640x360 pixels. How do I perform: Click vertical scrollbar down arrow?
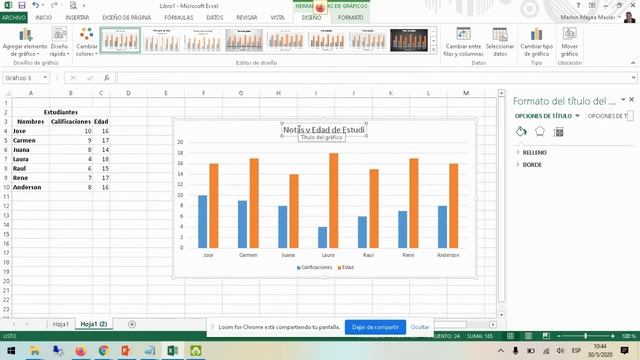501,315
